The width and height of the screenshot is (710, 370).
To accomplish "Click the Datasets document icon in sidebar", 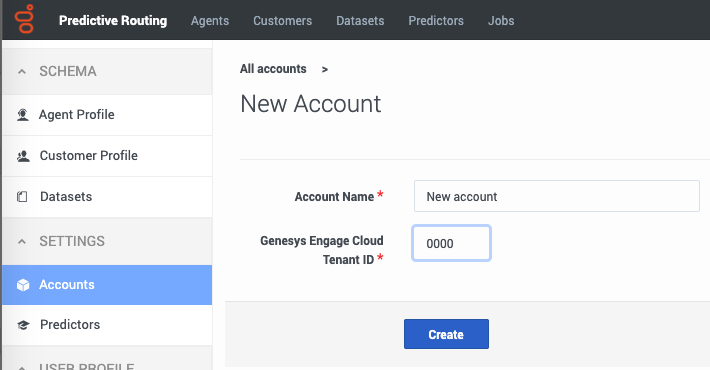I will click(22, 197).
